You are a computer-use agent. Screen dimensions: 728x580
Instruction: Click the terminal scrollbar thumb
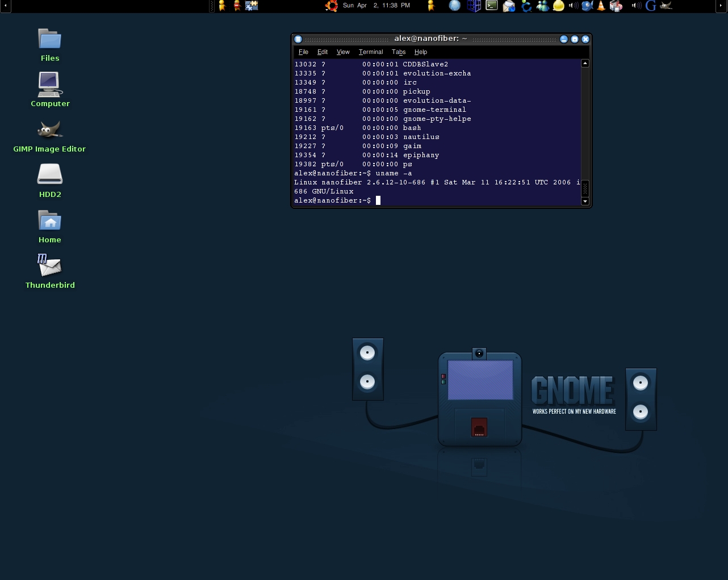(x=585, y=188)
